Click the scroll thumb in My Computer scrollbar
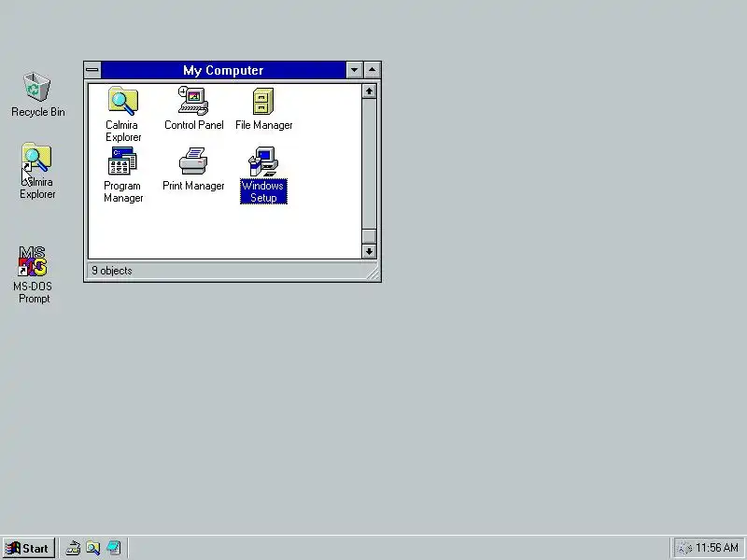Viewport: 747px width, 560px height. 369,236
